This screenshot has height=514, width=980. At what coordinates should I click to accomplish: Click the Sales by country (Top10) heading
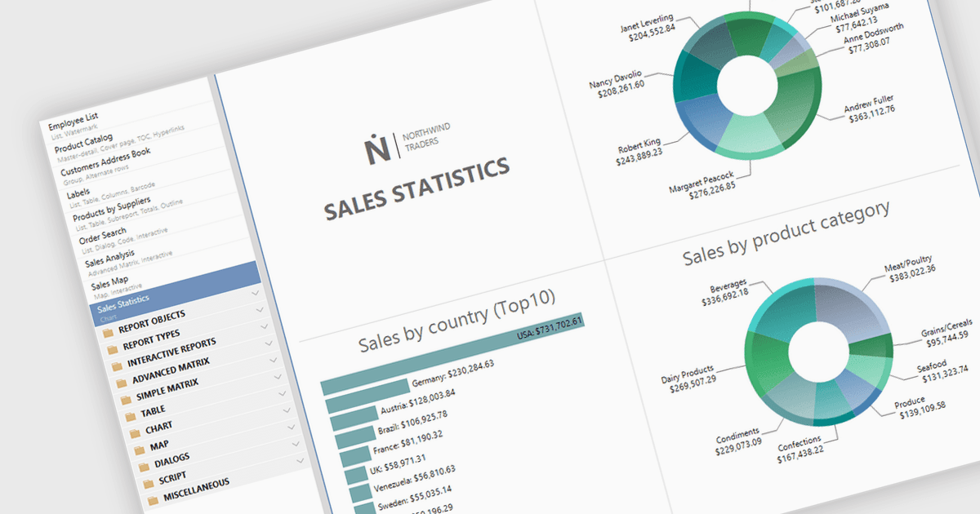pos(457,319)
